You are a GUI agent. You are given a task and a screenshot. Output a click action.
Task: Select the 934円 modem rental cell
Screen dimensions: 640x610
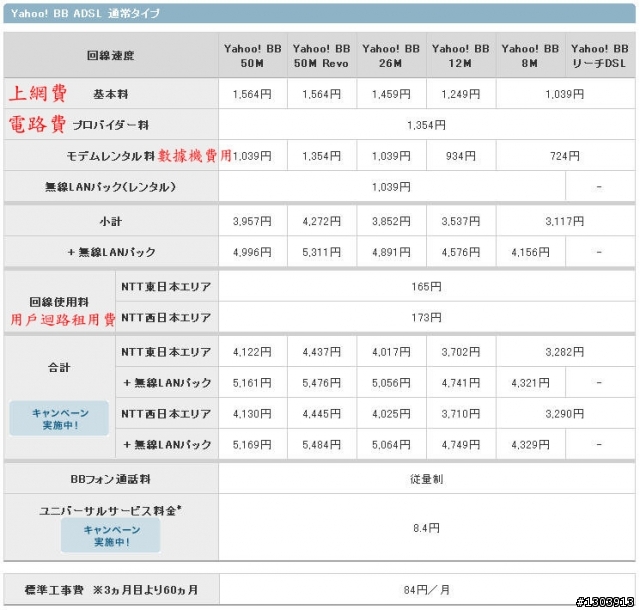(461, 156)
